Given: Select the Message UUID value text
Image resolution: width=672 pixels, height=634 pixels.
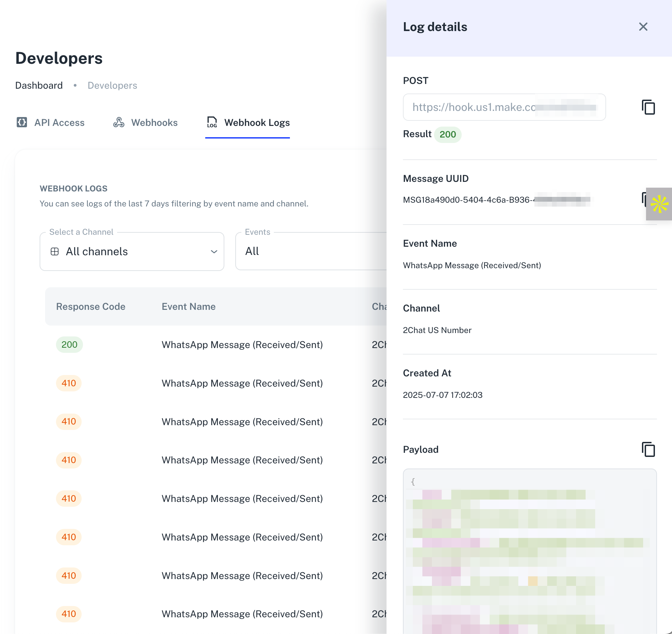Looking at the screenshot, I should pos(497,200).
